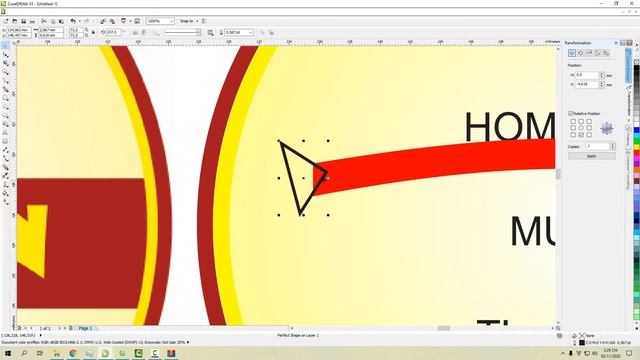Select middle-left anchor point checkbox
This screenshot has width=640, height=360.
click(573, 128)
